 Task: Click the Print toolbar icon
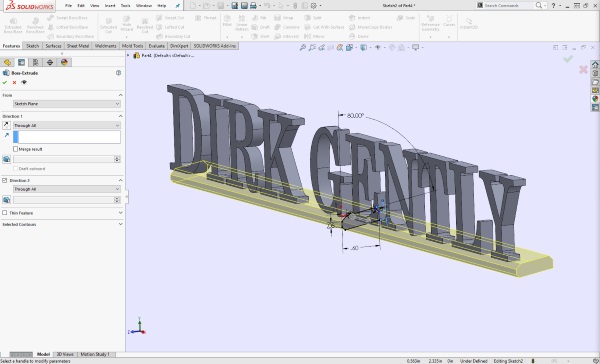click(x=253, y=5)
